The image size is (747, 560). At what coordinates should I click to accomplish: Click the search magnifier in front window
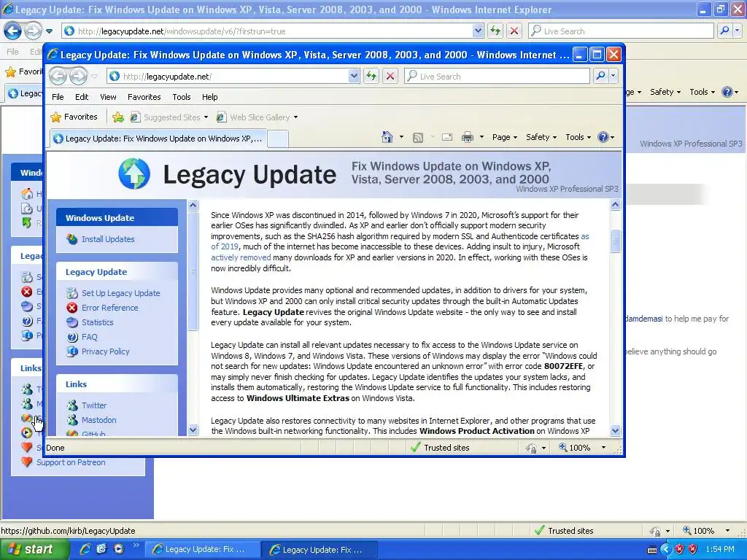click(x=601, y=76)
